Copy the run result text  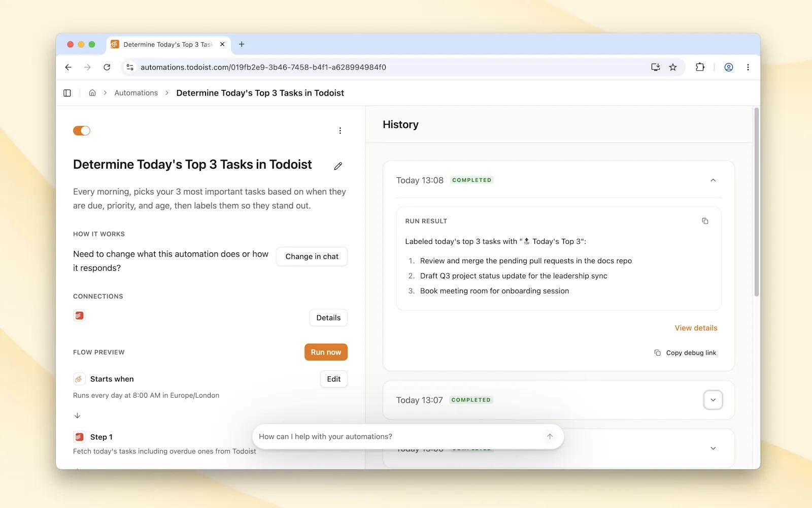point(705,221)
